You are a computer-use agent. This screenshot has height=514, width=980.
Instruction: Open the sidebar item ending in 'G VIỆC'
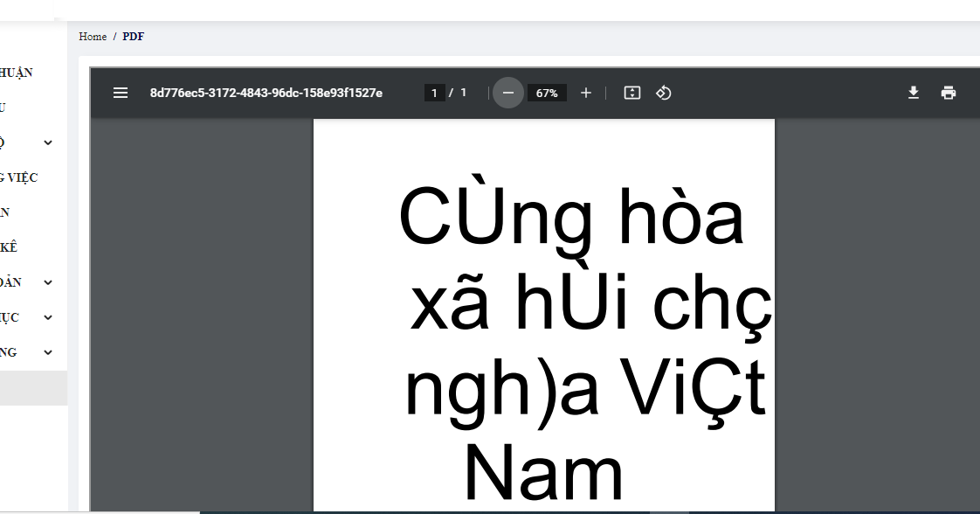pos(18,177)
